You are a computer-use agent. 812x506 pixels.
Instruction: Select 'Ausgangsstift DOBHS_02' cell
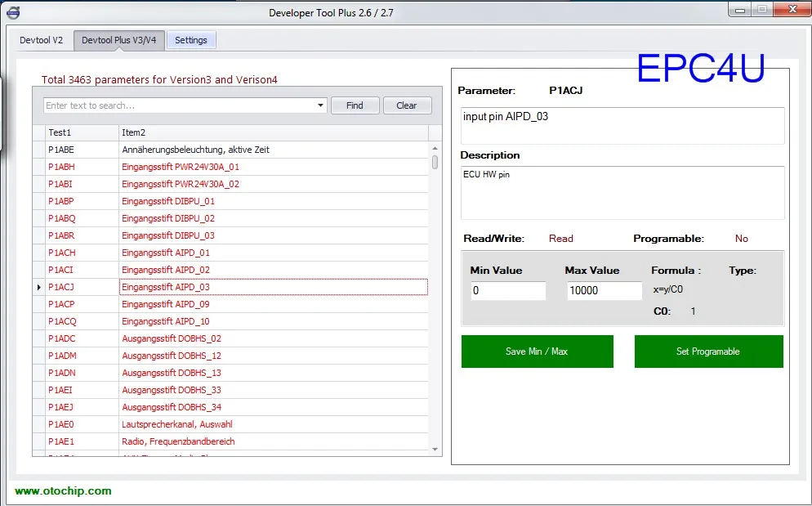coord(274,338)
